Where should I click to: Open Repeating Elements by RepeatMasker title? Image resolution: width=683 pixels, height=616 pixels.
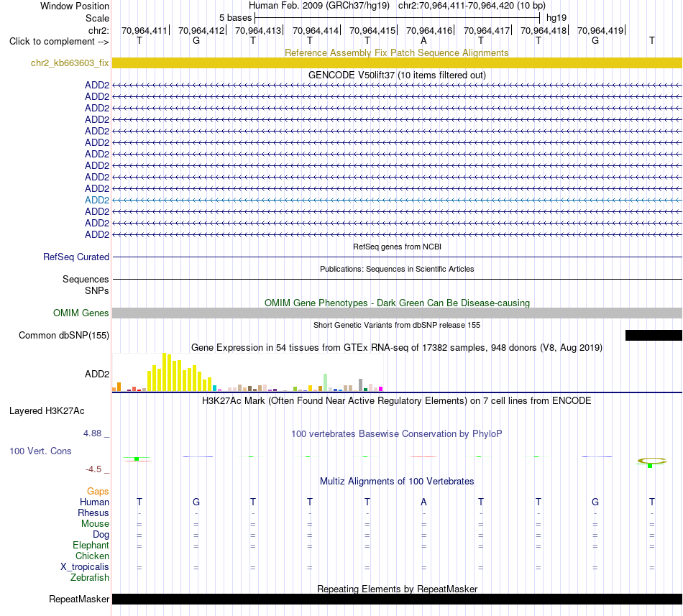[x=397, y=589]
